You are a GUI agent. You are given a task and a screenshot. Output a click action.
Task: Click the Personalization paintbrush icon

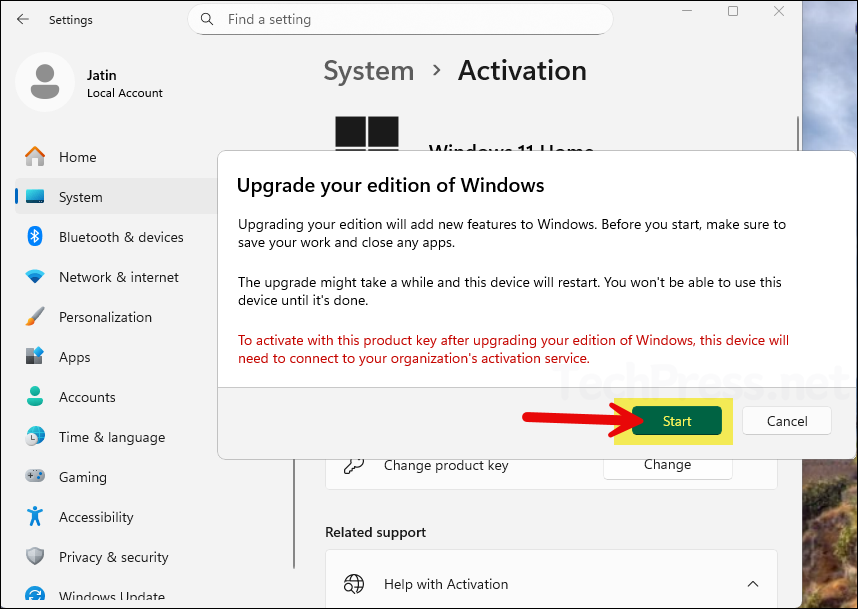click(35, 316)
